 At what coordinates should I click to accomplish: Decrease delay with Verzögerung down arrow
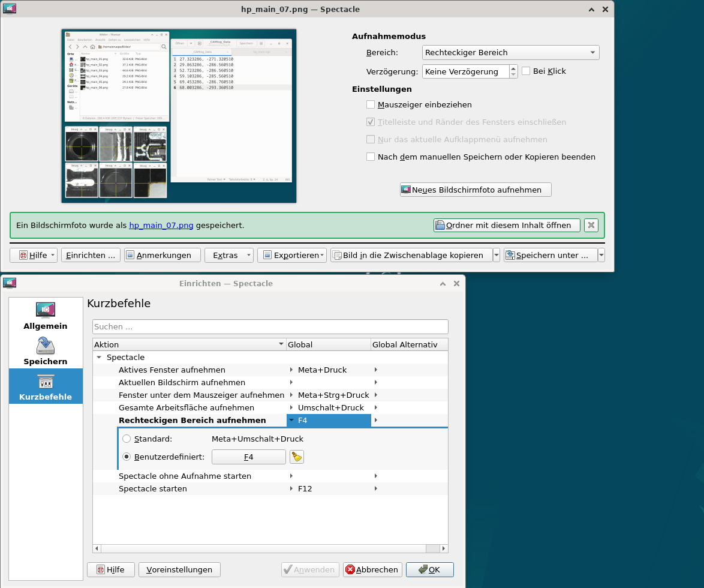[513, 74]
